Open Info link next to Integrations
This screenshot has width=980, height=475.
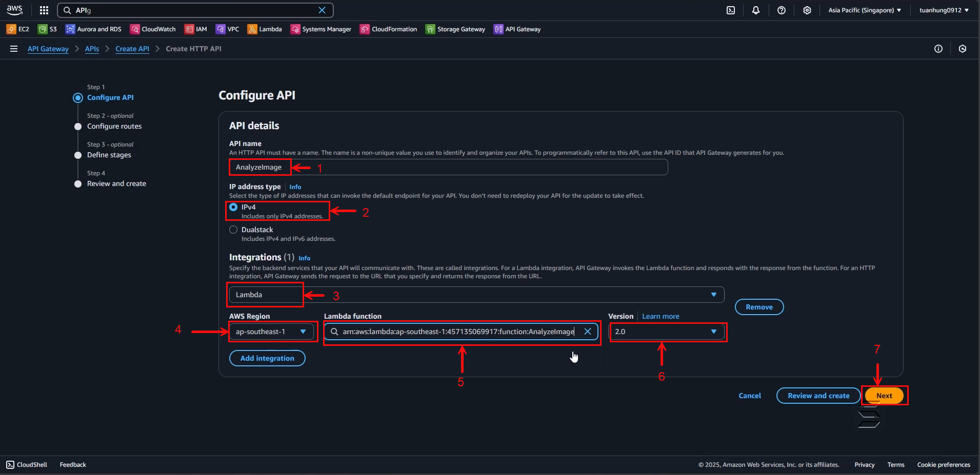point(305,258)
